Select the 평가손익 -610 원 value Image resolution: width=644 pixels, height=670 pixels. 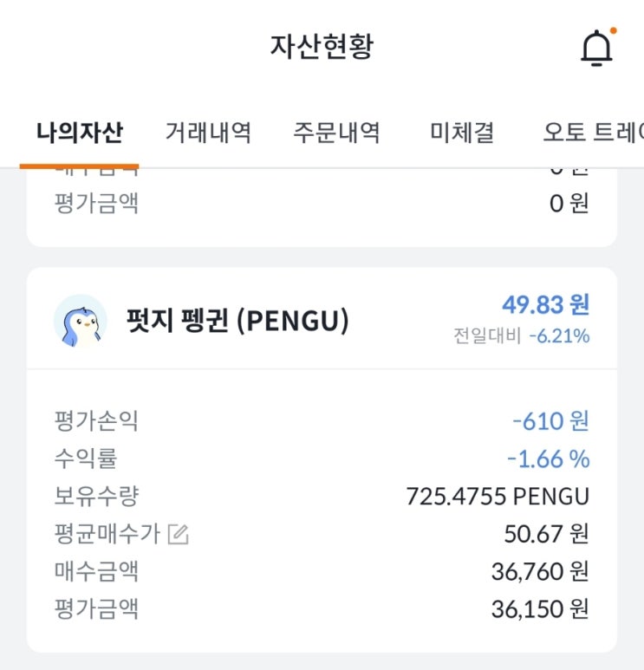click(x=551, y=421)
